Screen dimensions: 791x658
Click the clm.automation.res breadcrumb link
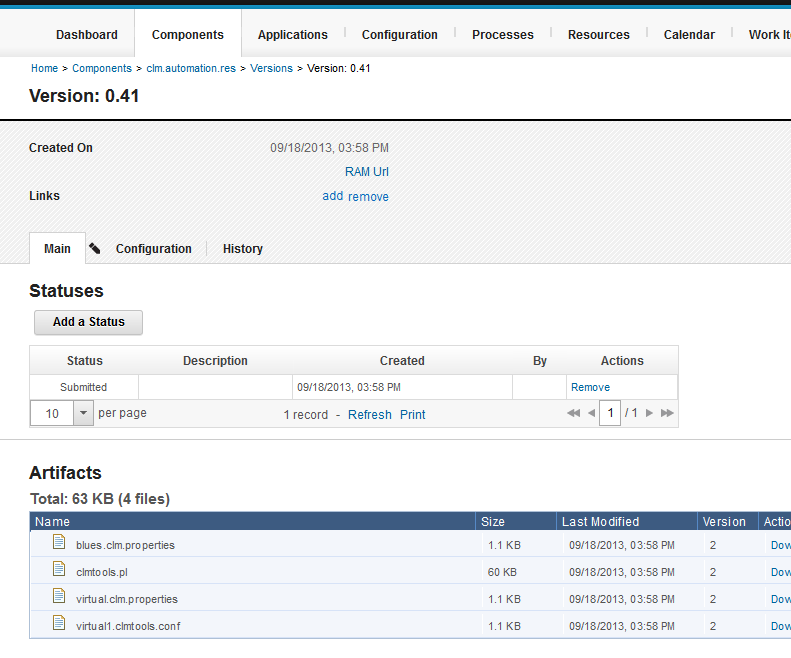click(x=191, y=69)
